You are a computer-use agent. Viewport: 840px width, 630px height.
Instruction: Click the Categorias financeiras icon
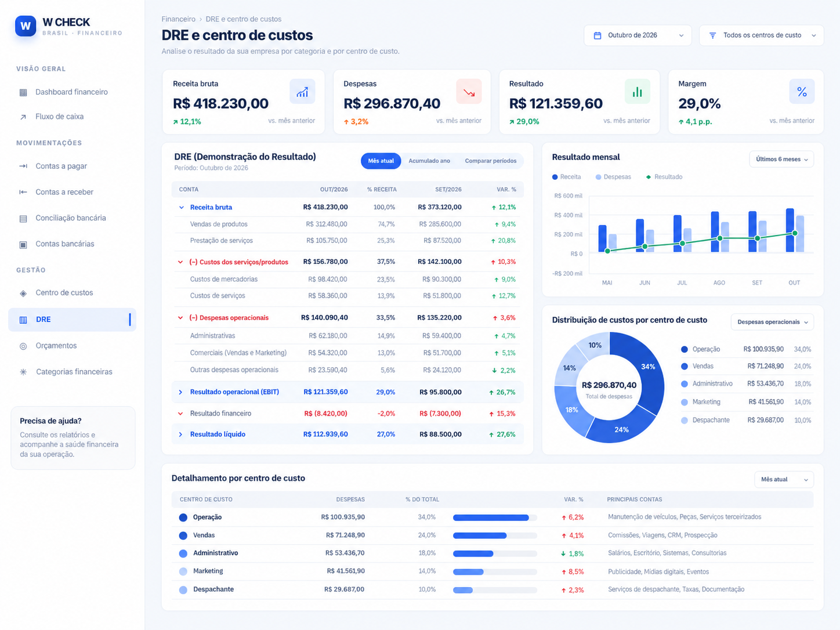pyautogui.click(x=23, y=372)
